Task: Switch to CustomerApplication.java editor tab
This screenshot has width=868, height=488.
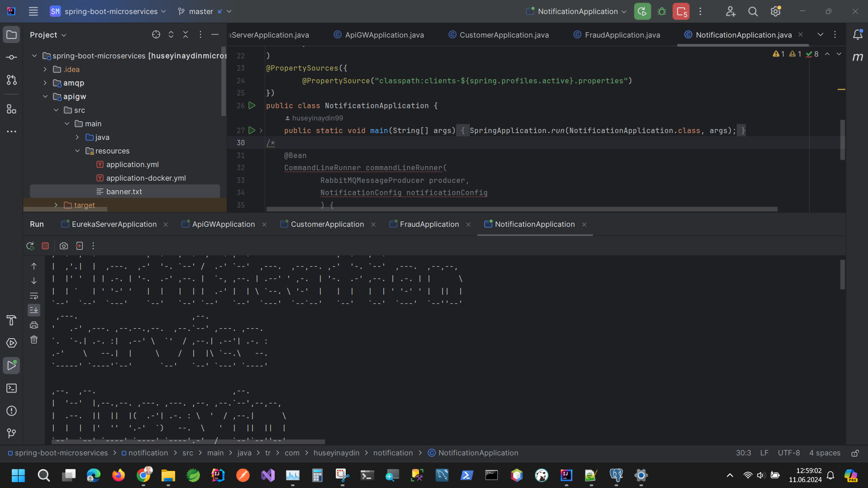Action: coord(499,35)
